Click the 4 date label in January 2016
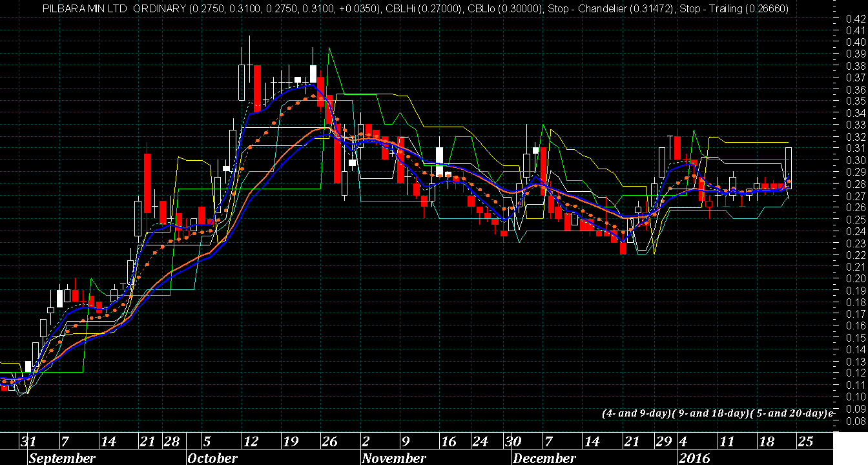The width and height of the screenshot is (868, 465). point(683,442)
